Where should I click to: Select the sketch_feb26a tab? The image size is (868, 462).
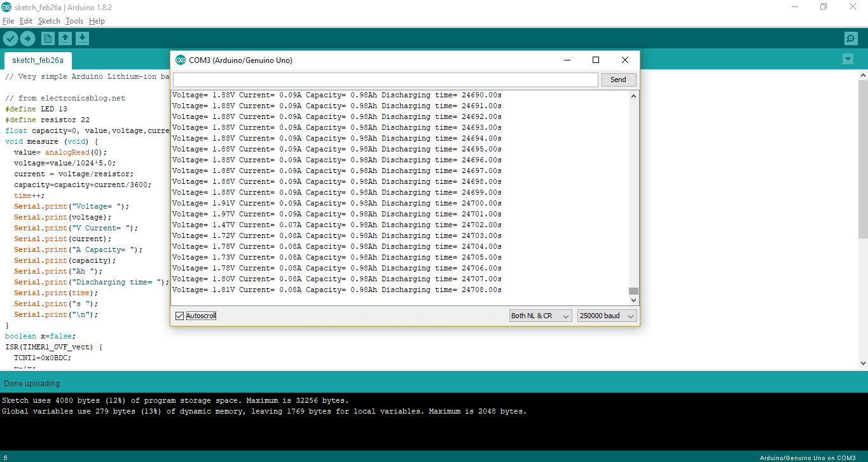point(38,60)
